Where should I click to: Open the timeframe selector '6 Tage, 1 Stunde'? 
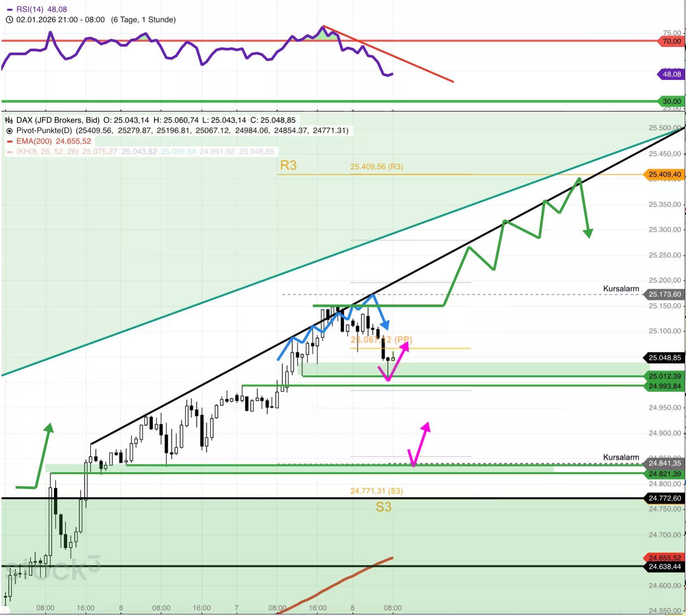[x=143, y=20]
